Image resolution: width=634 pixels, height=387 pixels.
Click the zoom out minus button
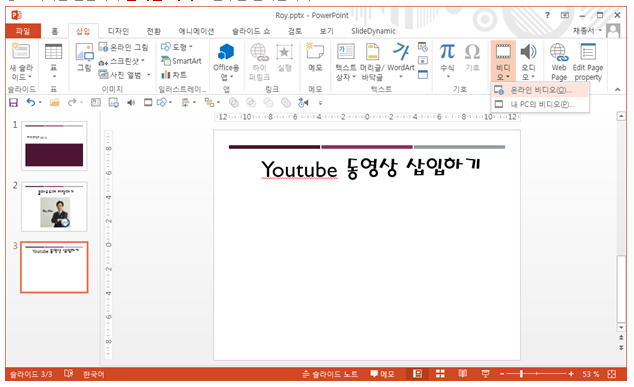[x=502, y=374]
